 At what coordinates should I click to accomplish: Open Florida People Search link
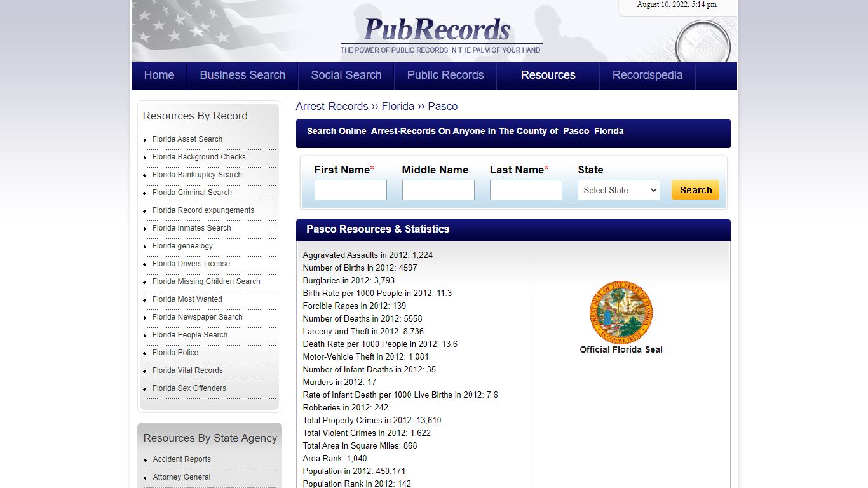tap(190, 335)
